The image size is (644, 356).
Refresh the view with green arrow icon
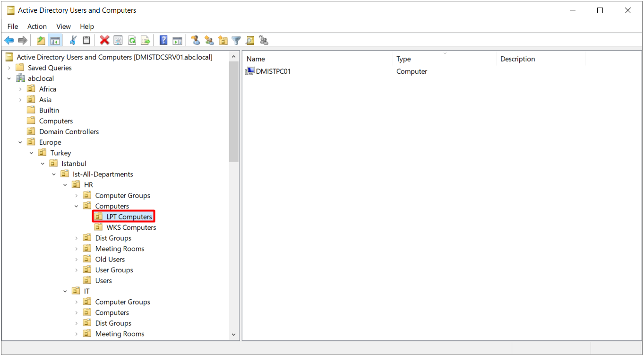tap(132, 41)
